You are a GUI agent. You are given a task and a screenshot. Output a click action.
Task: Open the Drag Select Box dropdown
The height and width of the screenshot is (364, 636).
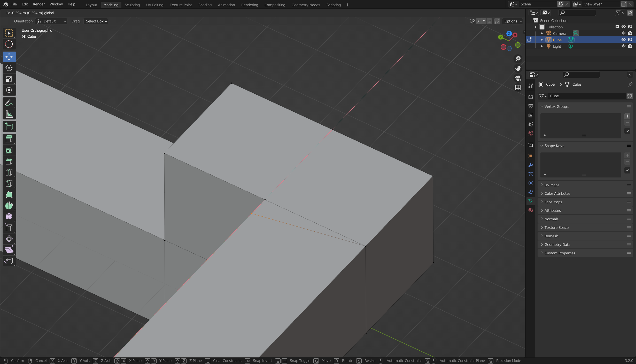(x=96, y=21)
